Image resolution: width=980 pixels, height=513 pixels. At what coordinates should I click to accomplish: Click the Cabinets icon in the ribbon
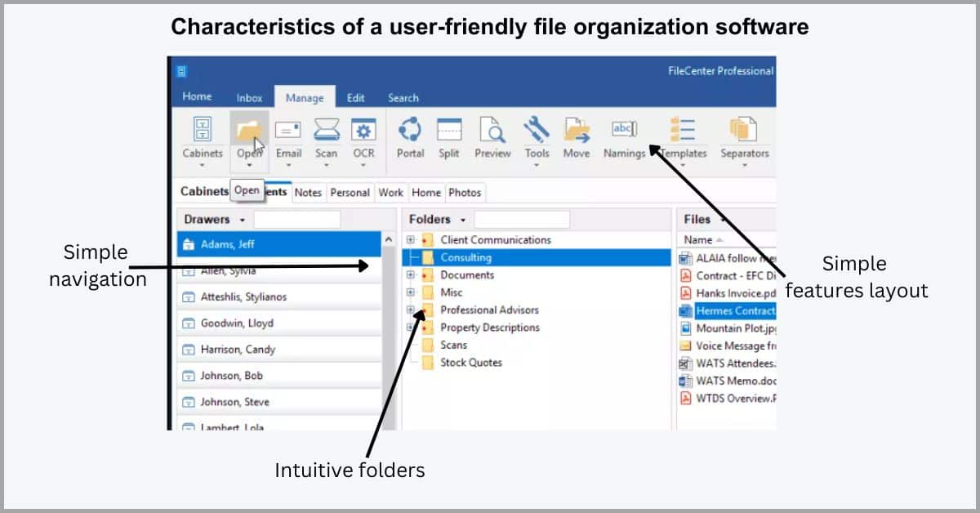click(202, 130)
